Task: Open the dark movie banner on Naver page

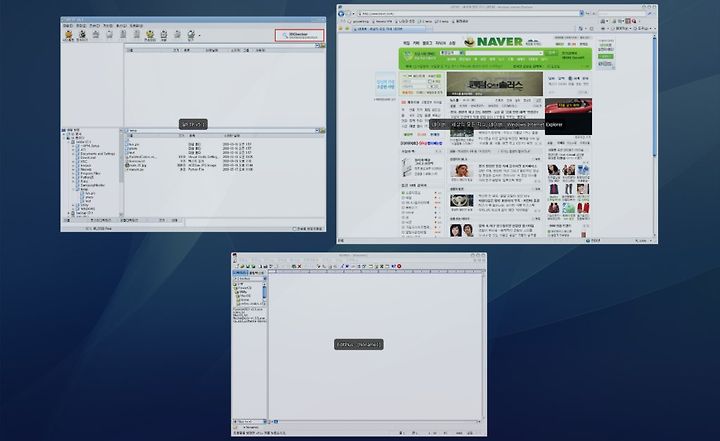Action: (495, 84)
